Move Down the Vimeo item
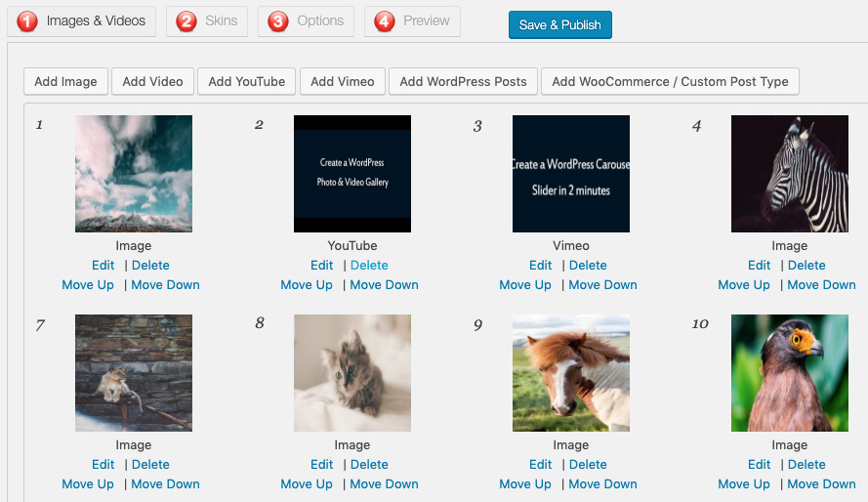This screenshot has height=502, width=868. pyautogui.click(x=602, y=284)
